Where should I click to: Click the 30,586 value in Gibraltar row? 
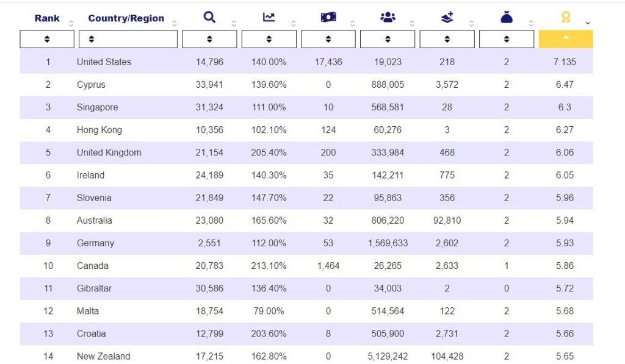pos(209,288)
